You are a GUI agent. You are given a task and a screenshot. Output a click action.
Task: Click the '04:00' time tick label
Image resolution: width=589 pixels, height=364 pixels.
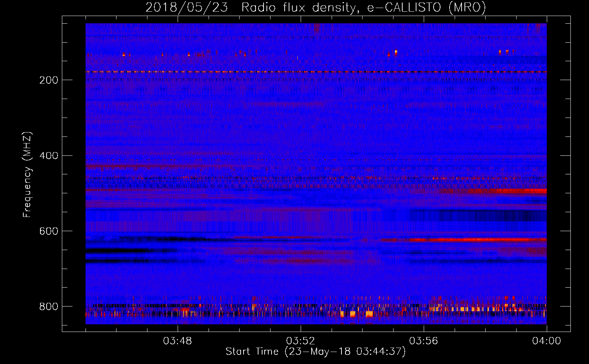tap(547, 341)
